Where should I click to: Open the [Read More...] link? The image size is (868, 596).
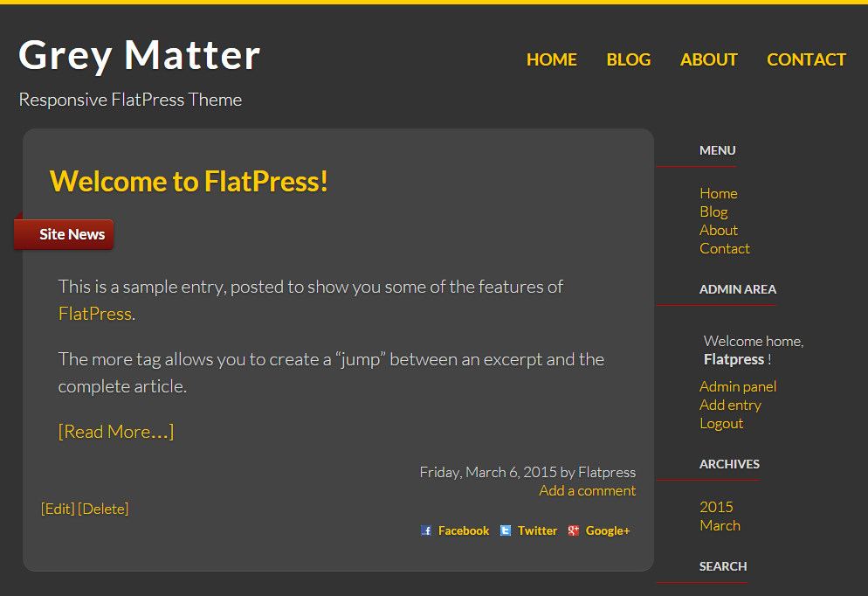pyautogui.click(x=116, y=432)
